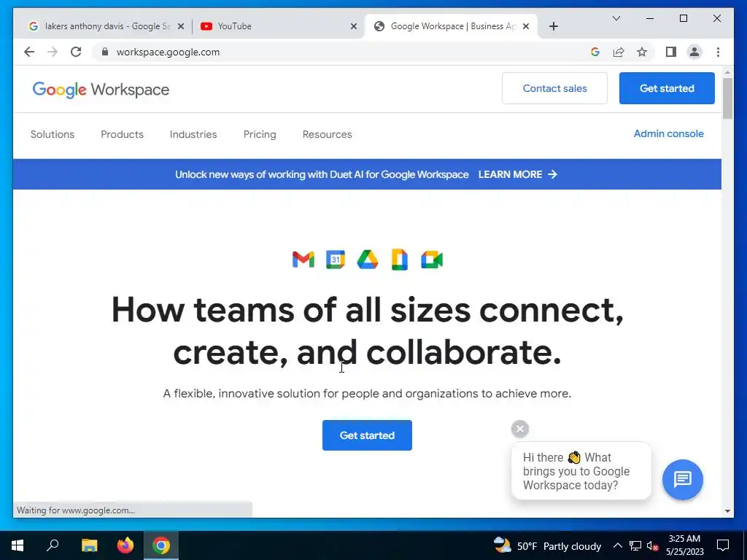Open the Chrome three-dot menu
Screen dimensions: 747x560
(718, 52)
